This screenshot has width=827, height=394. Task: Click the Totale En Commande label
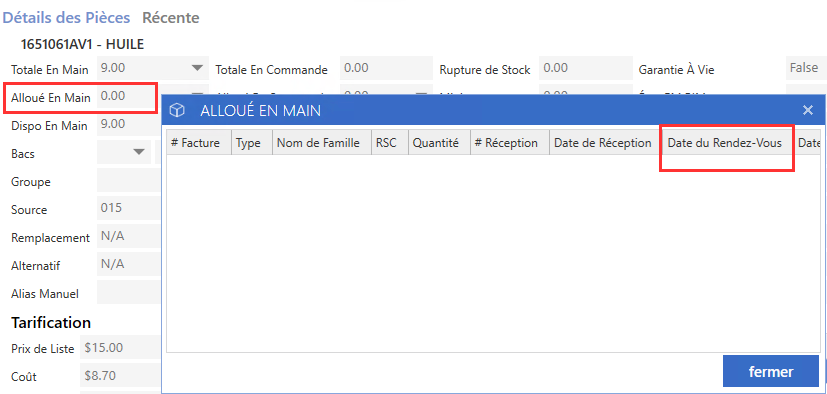coord(272,70)
